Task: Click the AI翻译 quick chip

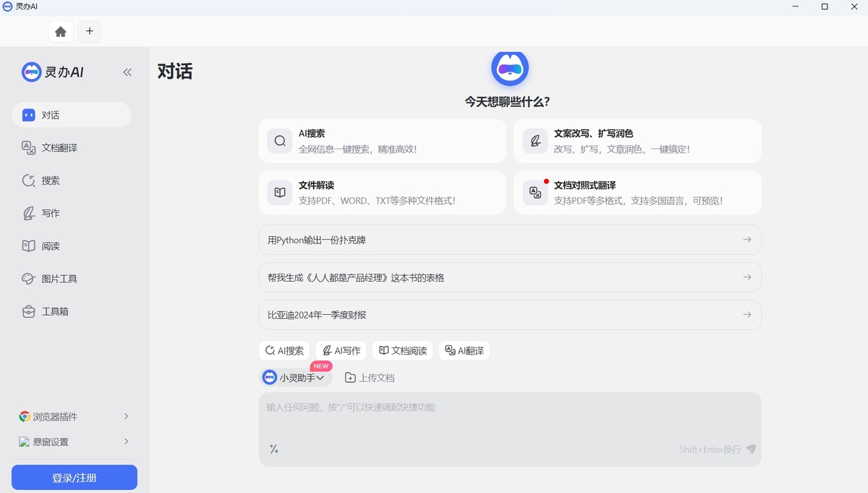Action: pyautogui.click(x=464, y=350)
